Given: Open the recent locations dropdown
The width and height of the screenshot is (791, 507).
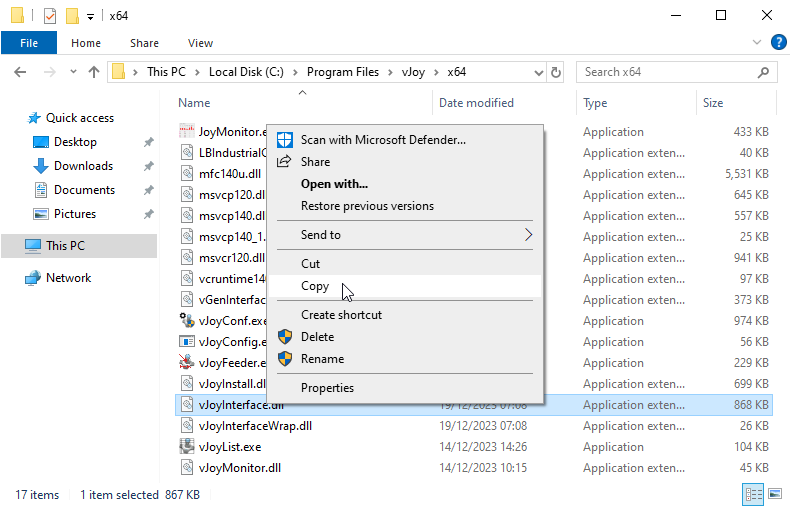Looking at the screenshot, I should [73, 72].
